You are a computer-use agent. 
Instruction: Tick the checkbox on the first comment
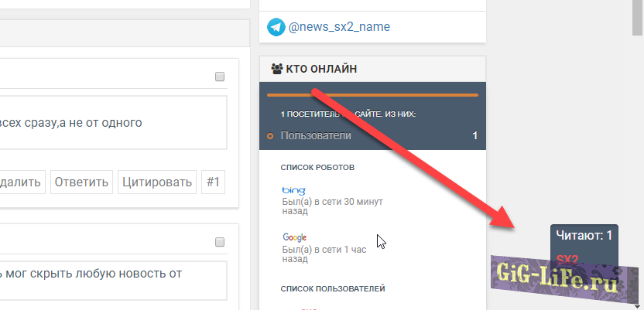pos(220,77)
